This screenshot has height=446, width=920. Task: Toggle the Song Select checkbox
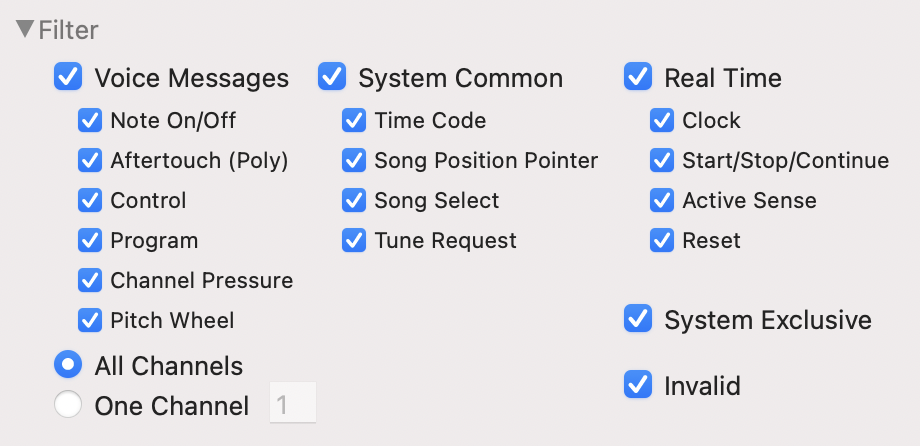[354, 201]
